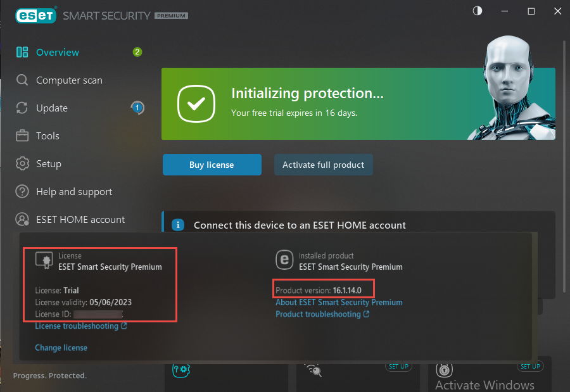Click the Update refresh arrows icon
The image size is (570, 392).
[x=22, y=108]
